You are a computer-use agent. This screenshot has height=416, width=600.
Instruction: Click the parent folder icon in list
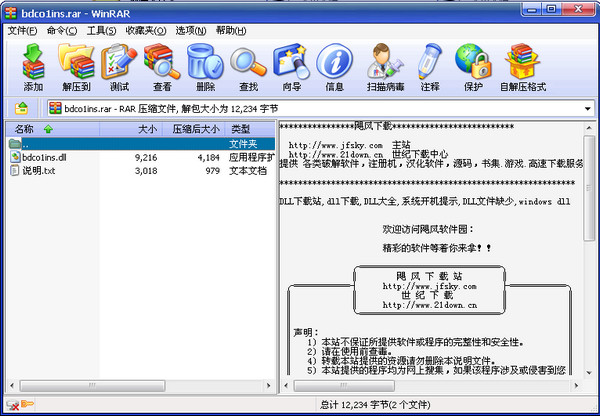point(15,144)
